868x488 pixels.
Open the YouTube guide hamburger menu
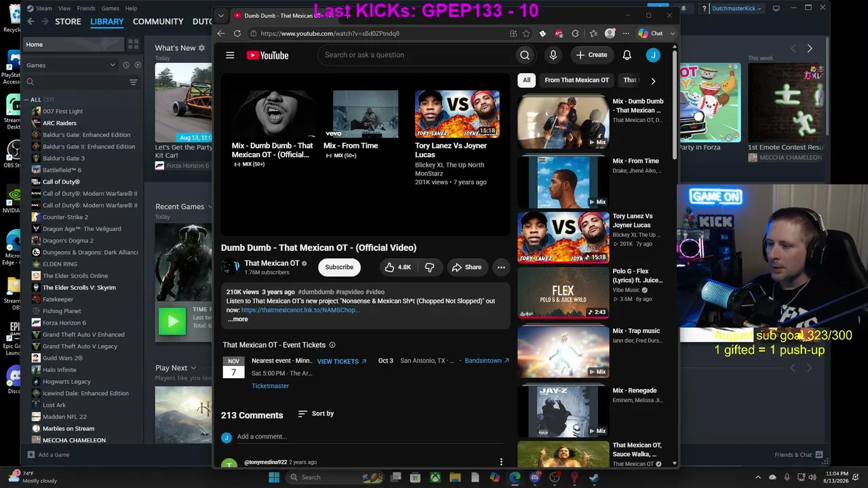(230, 55)
